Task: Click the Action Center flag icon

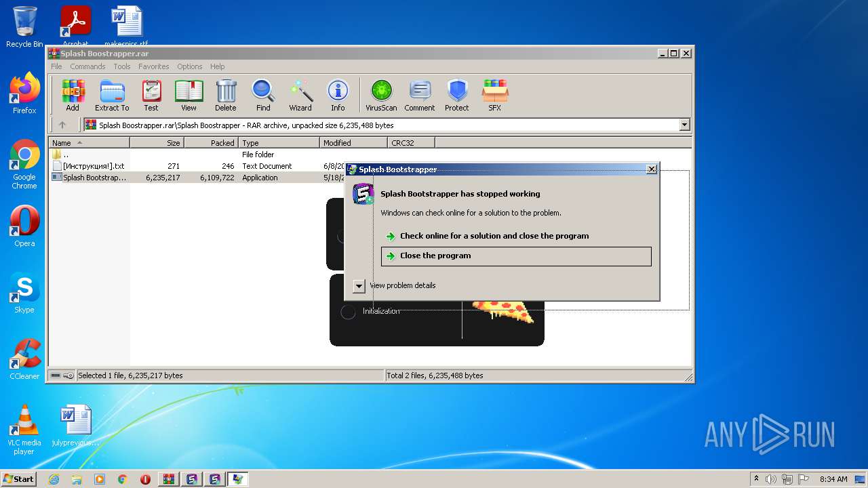Action: [804, 479]
